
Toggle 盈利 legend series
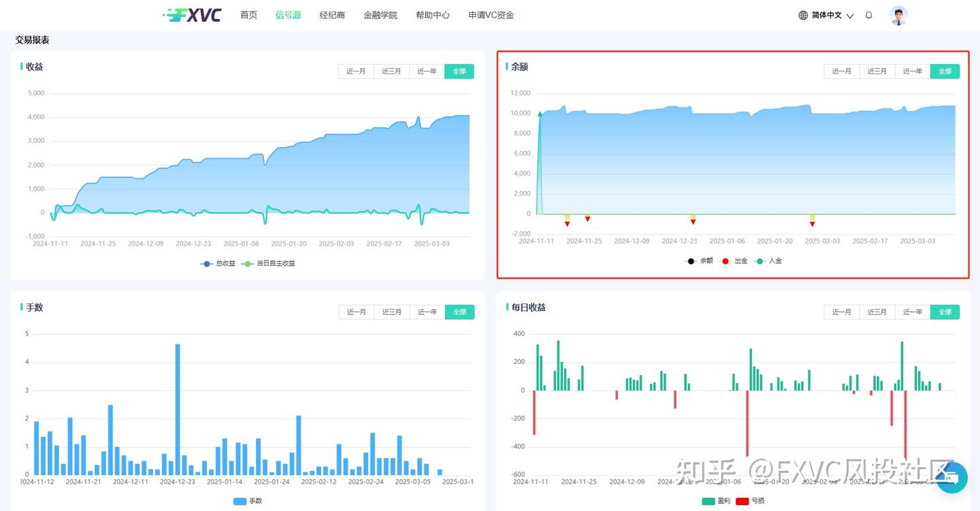click(716, 501)
